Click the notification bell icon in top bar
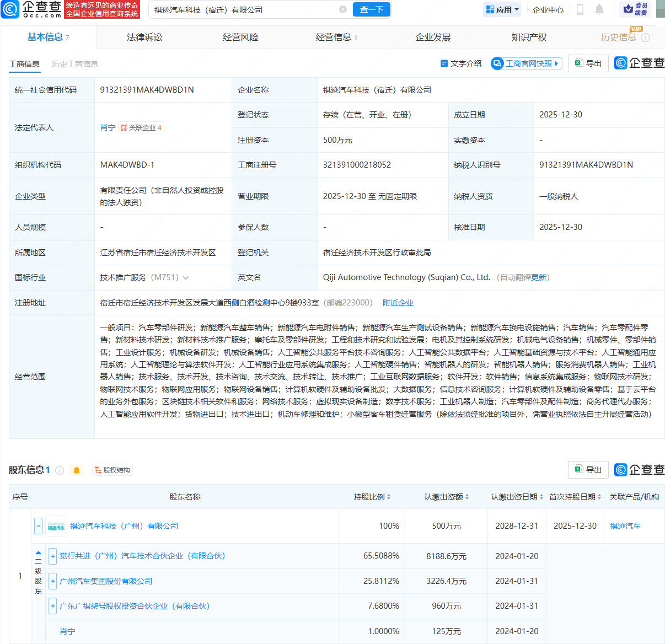The width and height of the screenshot is (665, 644). pyautogui.click(x=600, y=9)
